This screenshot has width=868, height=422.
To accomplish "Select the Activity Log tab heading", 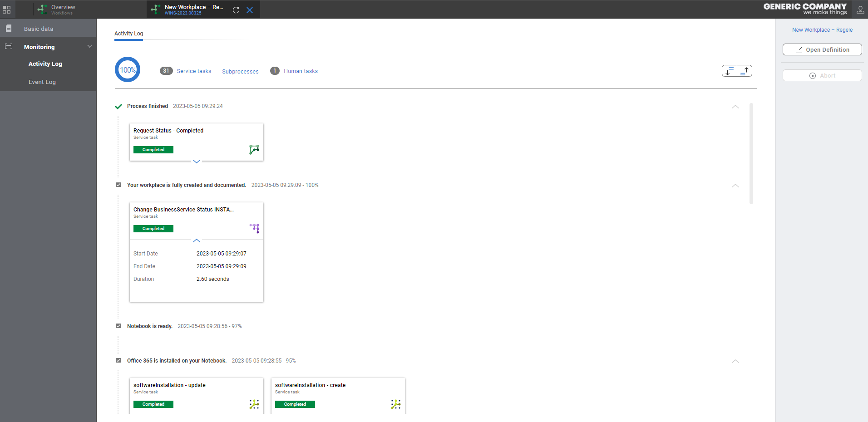I will coord(128,34).
